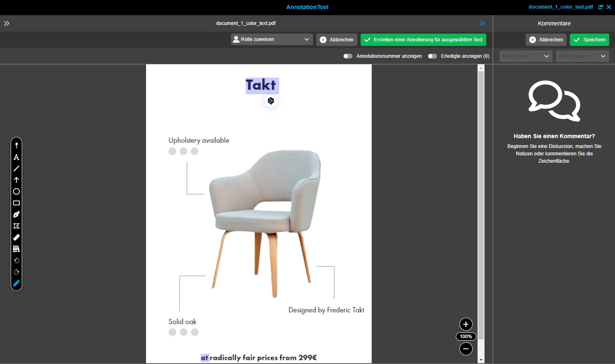The height and width of the screenshot is (364, 615).
Task: Open the Filter Rolle dropdown
Action: point(526,56)
